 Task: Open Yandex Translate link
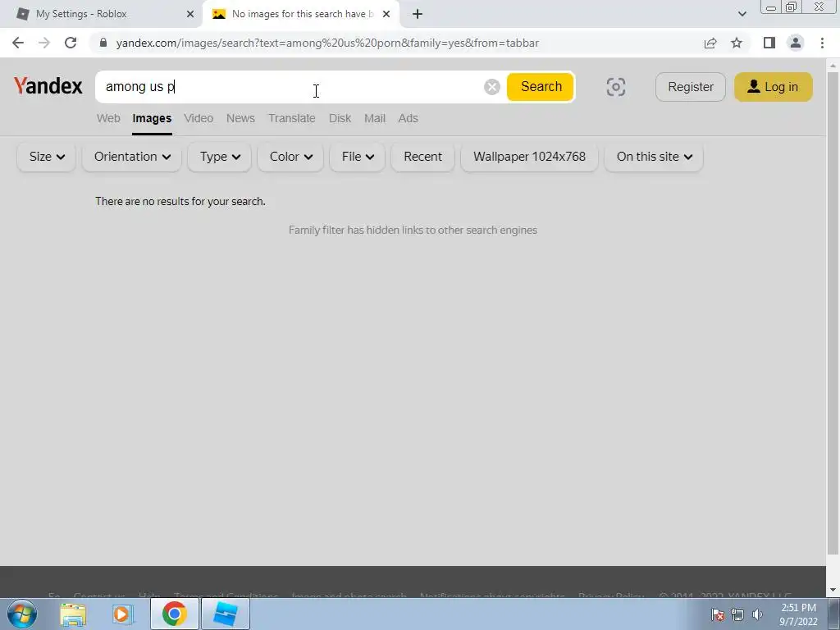tap(291, 118)
